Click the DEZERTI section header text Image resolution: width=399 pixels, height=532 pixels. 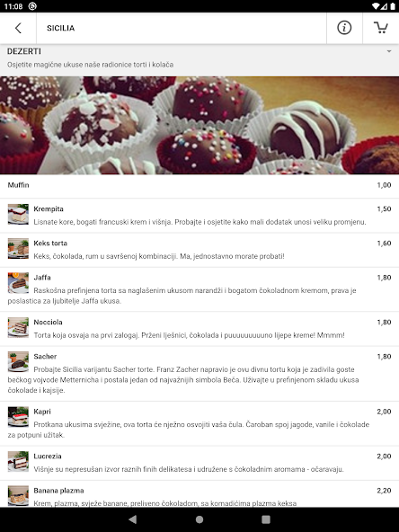click(x=24, y=51)
